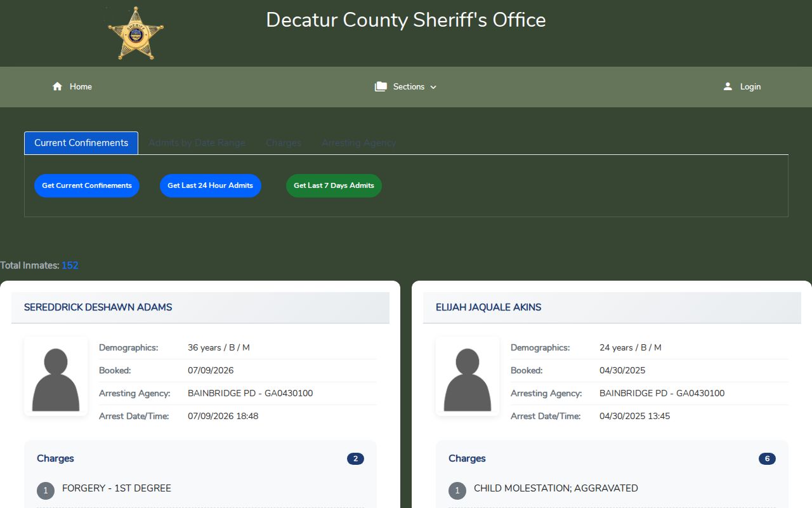Click Akins booked date 04/30/2025
This screenshot has height=508, width=812.
[622, 370]
